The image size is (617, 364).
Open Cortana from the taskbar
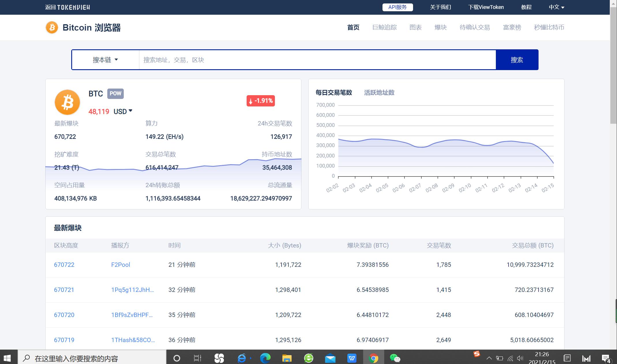pos(177,358)
